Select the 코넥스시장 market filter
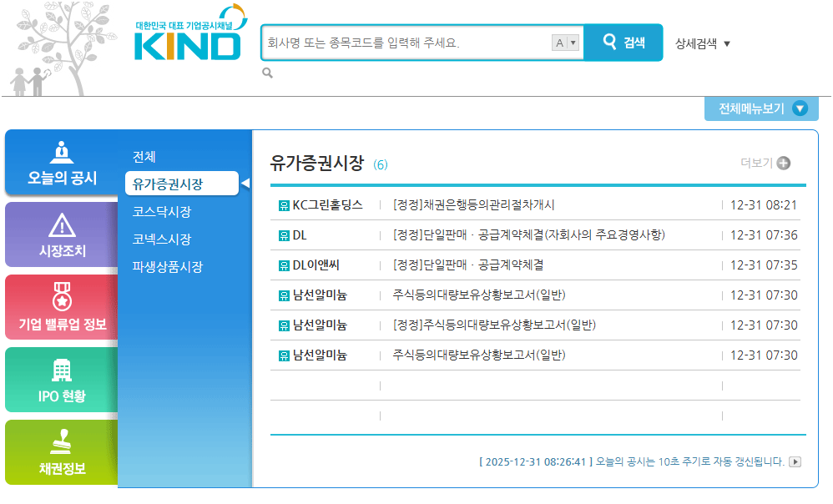The width and height of the screenshot is (833, 504). click(161, 239)
